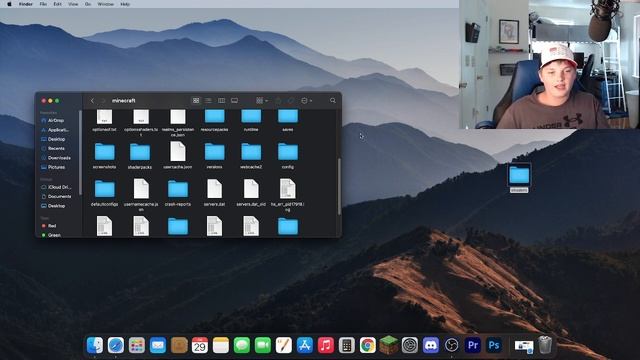Switch Finder to list view
This screenshot has height=360, width=640.
(x=209, y=100)
